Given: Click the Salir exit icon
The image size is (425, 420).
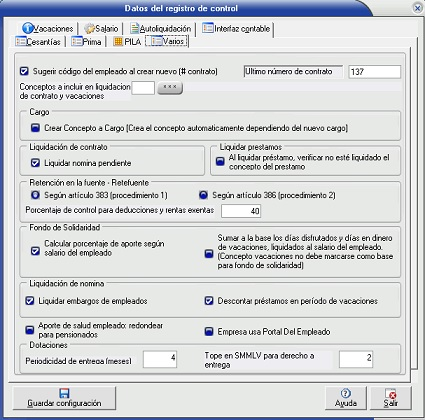Looking at the screenshot, I should click(390, 394).
